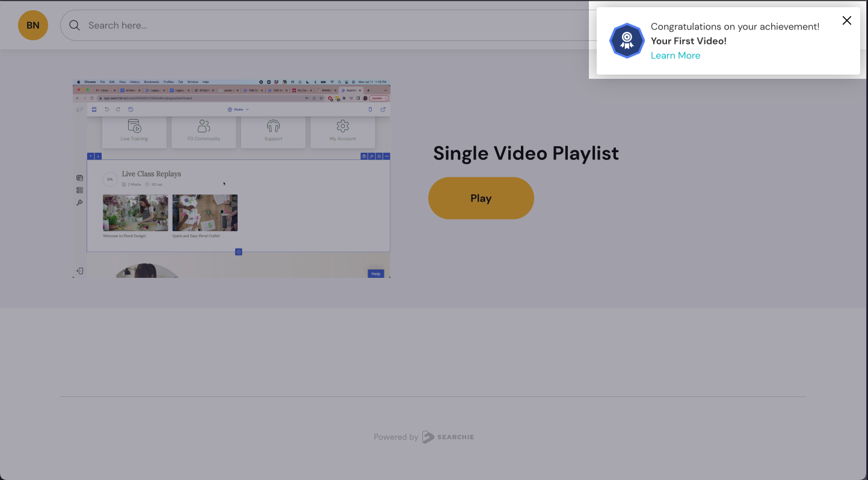Viewport: 868px width, 480px height.
Task: Click the Searchie logo in the footer
Action: click(448, 437)
